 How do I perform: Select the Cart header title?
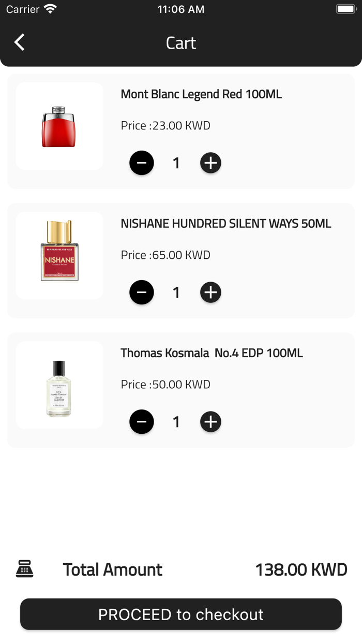(180, 43)
